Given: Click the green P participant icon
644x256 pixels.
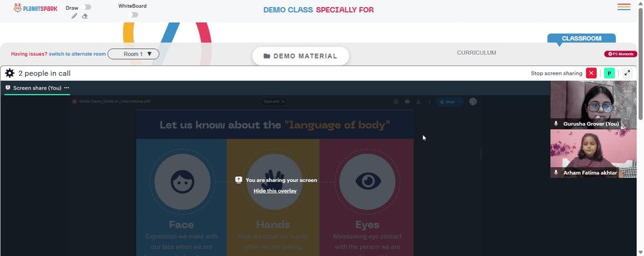Looking at the screenshot, I should tap(609, 73).
